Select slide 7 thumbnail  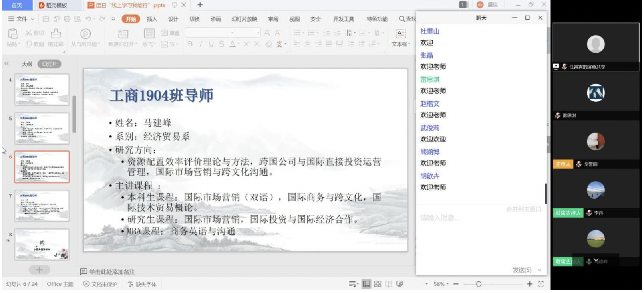(x=42, y=206)
